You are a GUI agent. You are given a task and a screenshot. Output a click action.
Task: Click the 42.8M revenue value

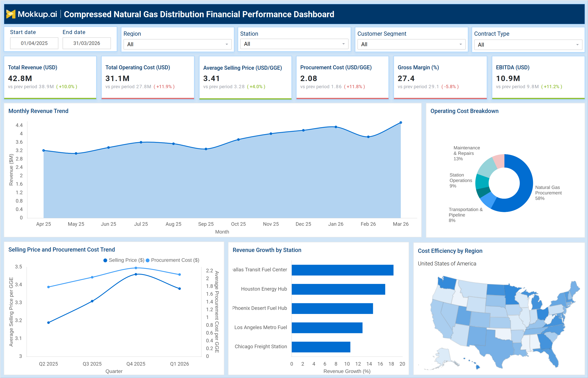point(20,78)
